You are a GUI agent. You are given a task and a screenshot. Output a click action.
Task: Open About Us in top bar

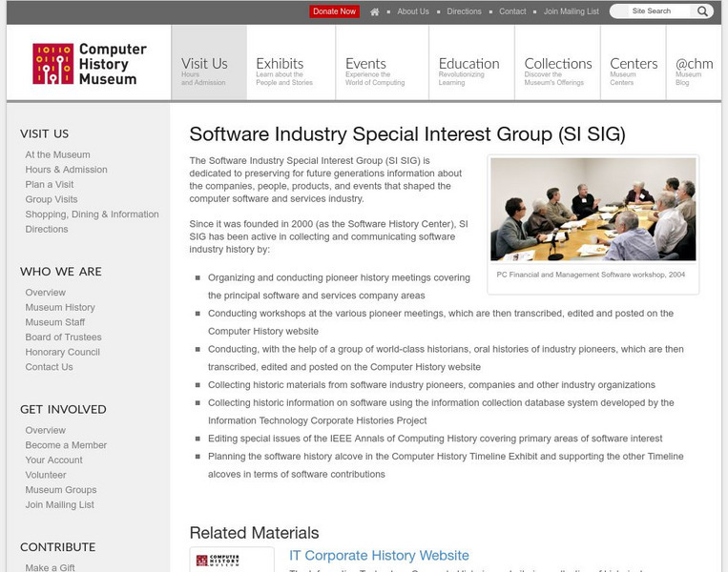(413, 11)
